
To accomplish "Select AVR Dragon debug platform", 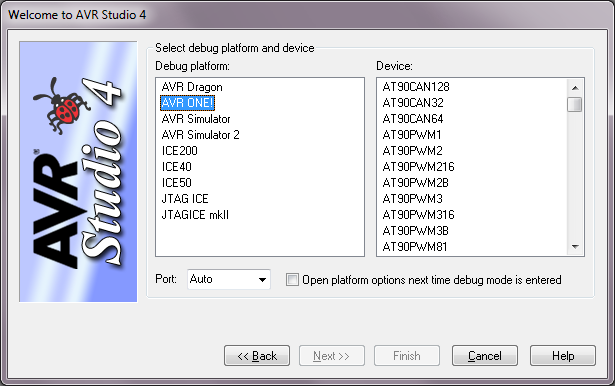I will [192, 87].
